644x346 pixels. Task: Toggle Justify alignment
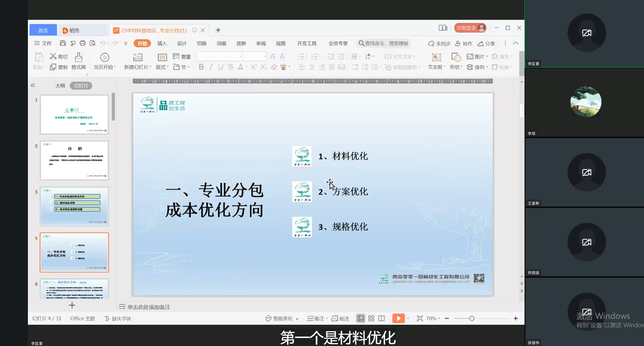point(331,67)
